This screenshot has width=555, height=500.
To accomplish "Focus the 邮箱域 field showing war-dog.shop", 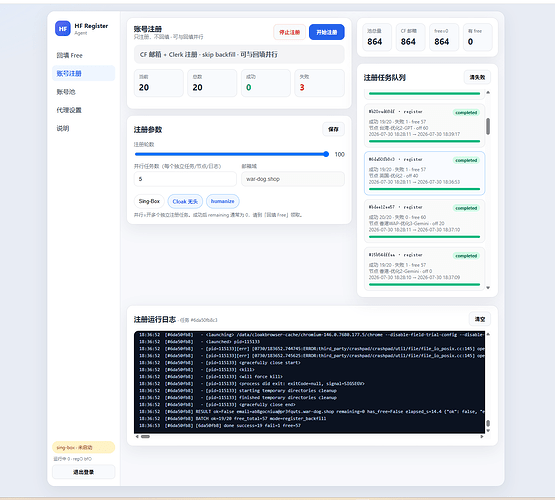I will click(293, 179).
